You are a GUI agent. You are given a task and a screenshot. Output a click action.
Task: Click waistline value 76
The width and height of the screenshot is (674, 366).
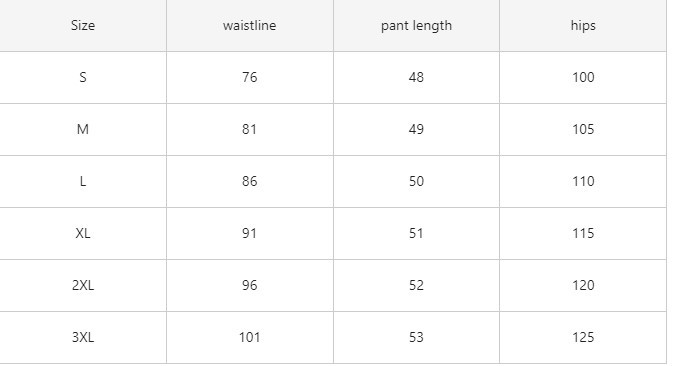click(x=250, y=77)
